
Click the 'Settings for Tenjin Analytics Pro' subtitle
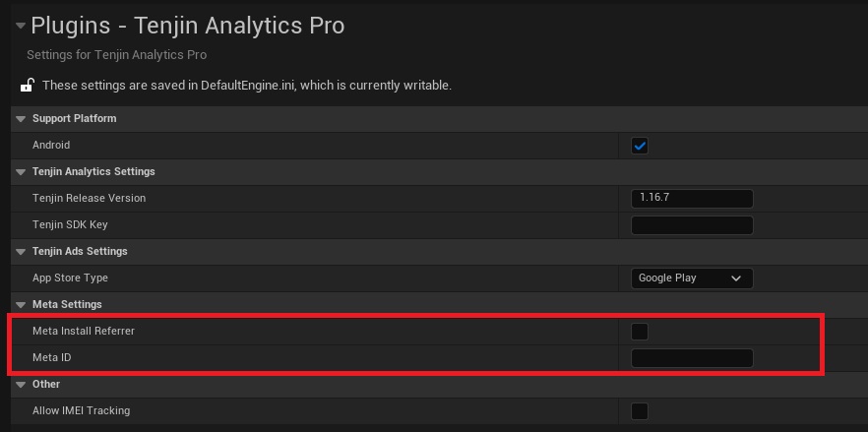117,55
